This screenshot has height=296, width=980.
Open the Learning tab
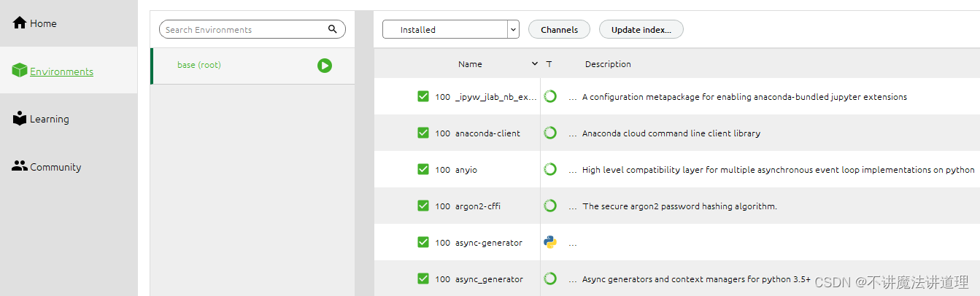(x=69, y=119)
